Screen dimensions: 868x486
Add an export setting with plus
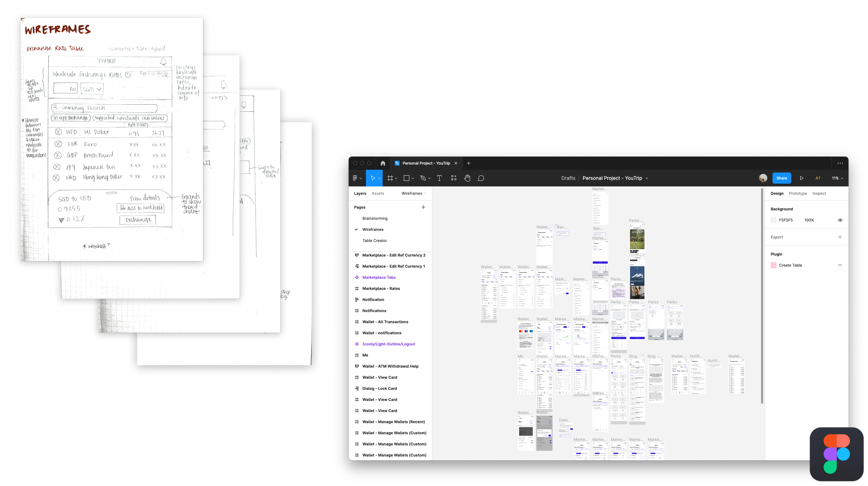point(840,237)
